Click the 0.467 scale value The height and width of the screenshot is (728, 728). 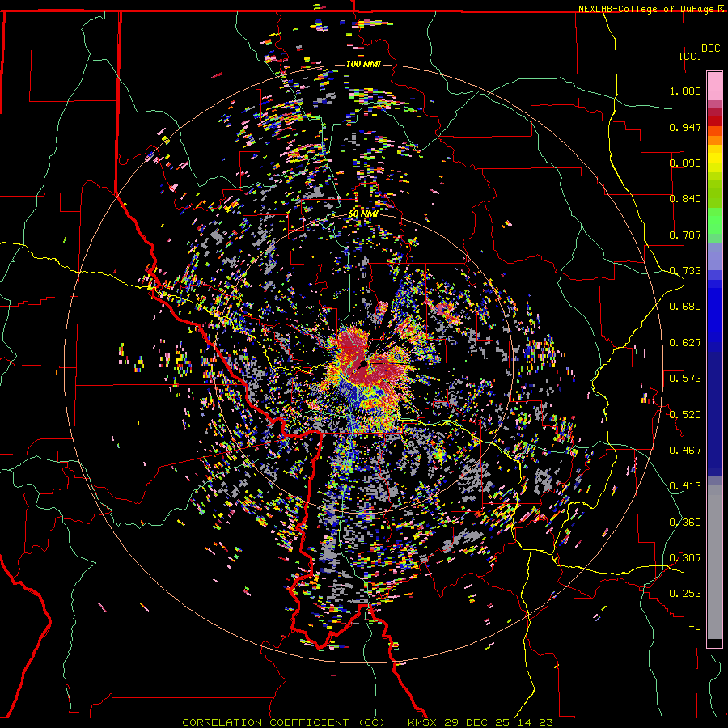pos(685,451)
